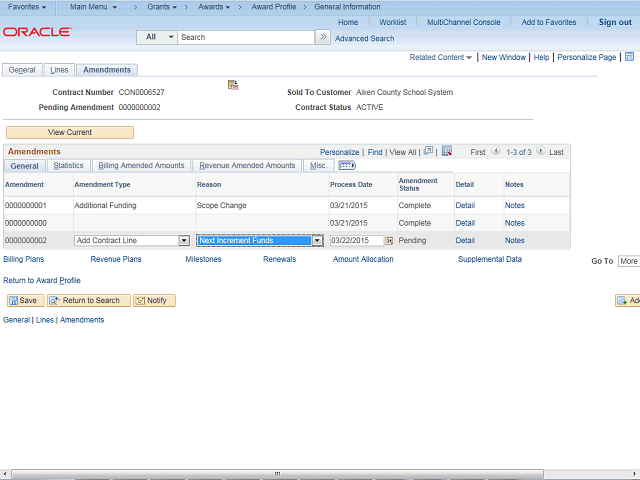Click the Notify button

click(154, 300)
